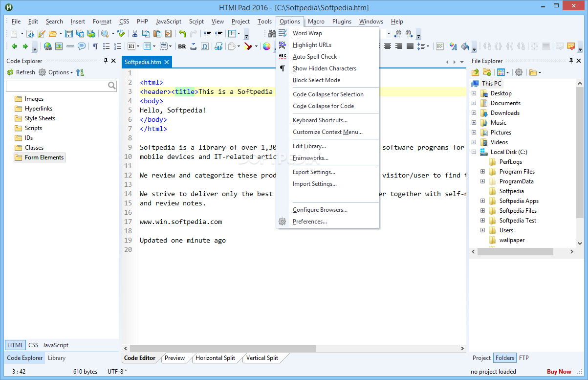Switch to the Vertical Split tab
This screenshot has height=380, width=588.
[x=262, y=358]
